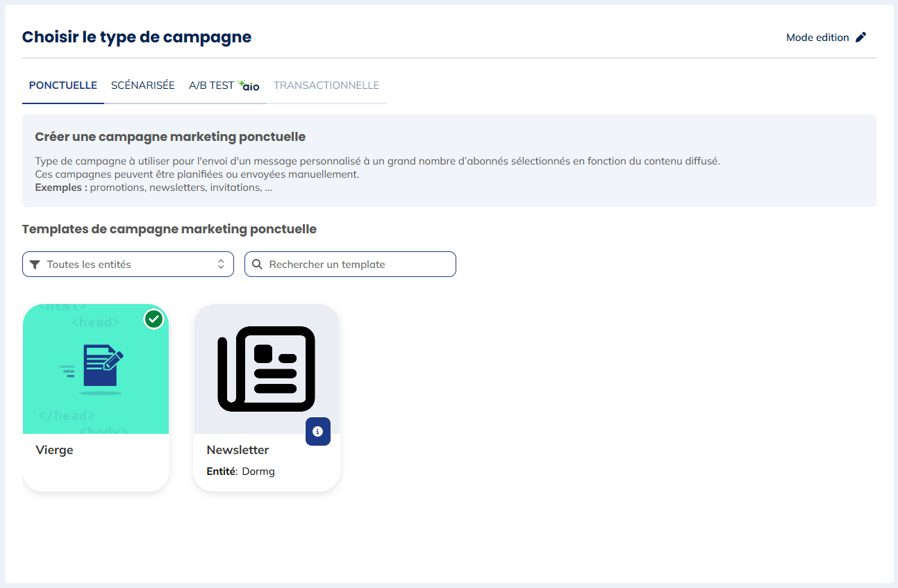Select the Vierge template card
The width and height of the screenshot is (898, 588).
(x=96, y=396)
